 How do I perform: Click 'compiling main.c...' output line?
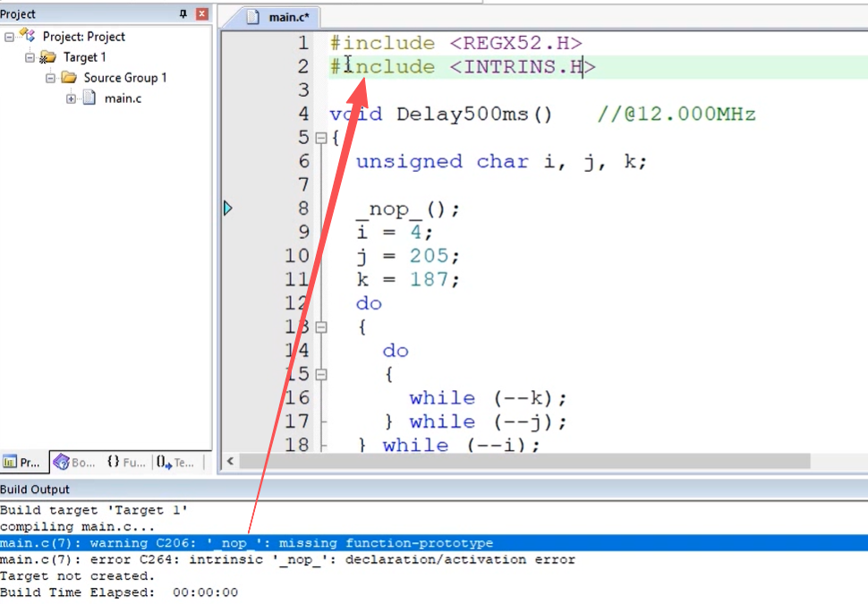[x=78, y=526]
